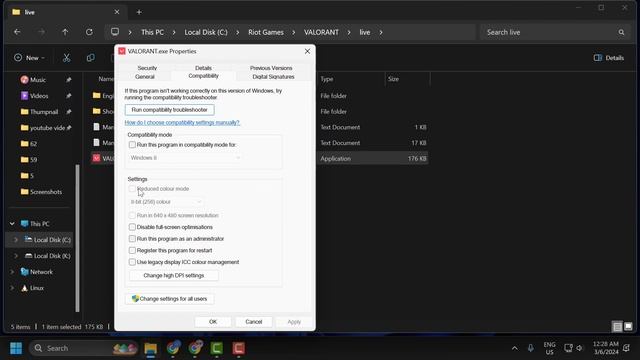Check Run this program as an administrator

click(132, 239)
